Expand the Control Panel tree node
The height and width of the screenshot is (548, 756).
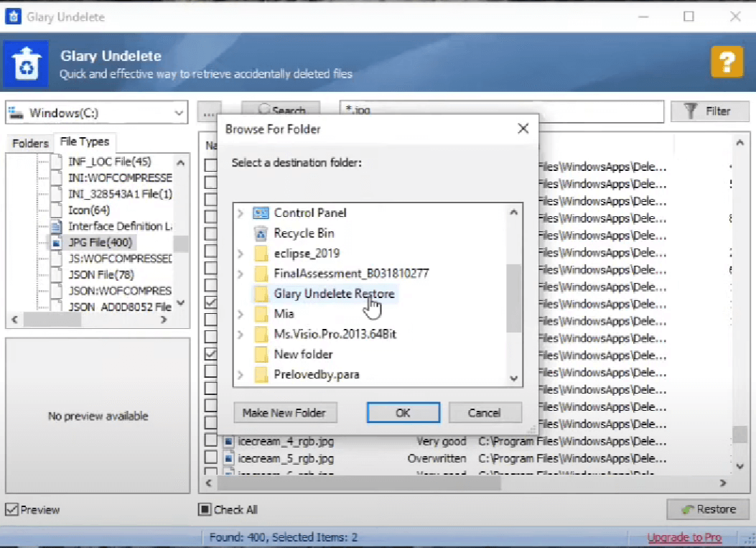241,213
